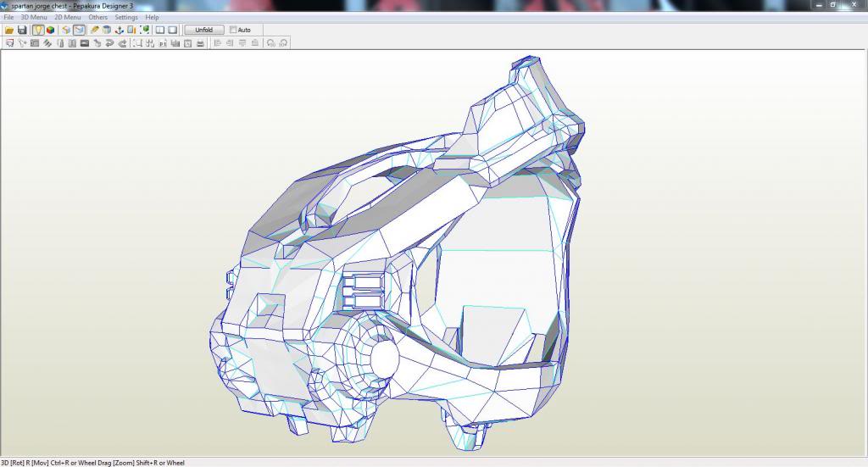Click the icon with small letters beside redo group
Screen dimensions: 868x467
point(162,43)
